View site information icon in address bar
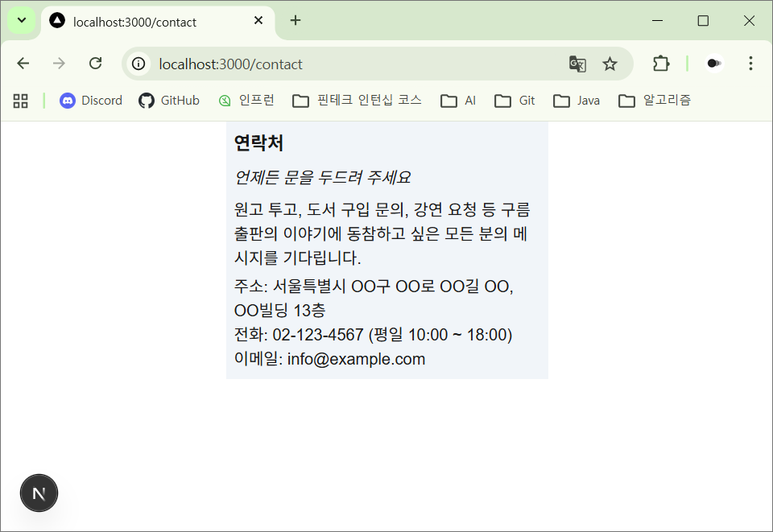773x532 pixels. [x=139, y=64]
